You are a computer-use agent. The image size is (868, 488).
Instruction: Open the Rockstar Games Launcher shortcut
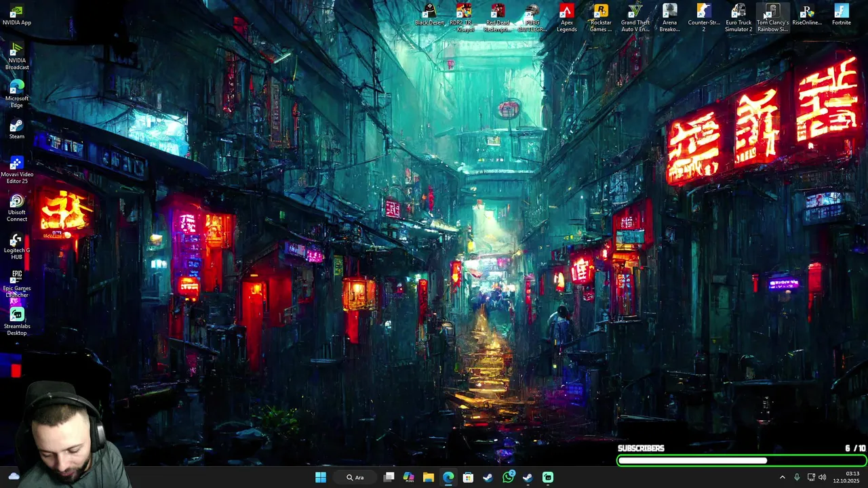[x=601, y=18]
